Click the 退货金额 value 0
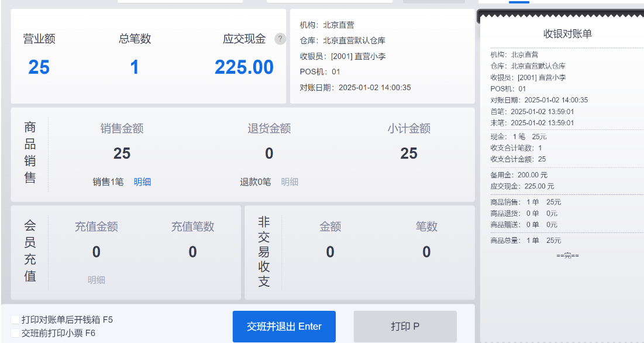644x343 pixels. click(x=269, y=153)
